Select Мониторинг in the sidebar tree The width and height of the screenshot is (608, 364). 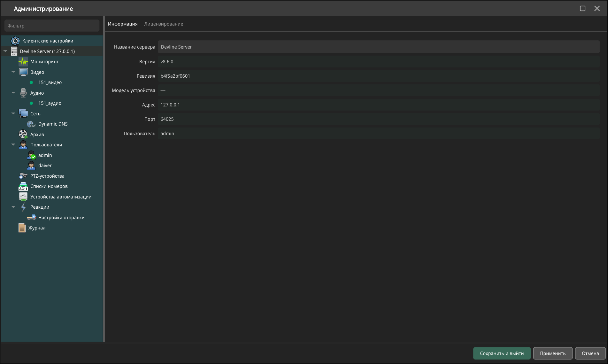(44, 62)
